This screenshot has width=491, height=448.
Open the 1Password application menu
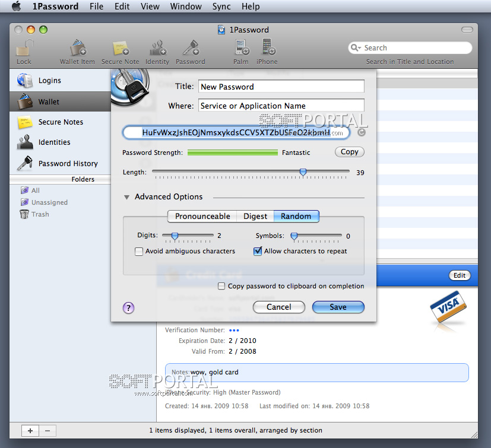pos(55,7)
